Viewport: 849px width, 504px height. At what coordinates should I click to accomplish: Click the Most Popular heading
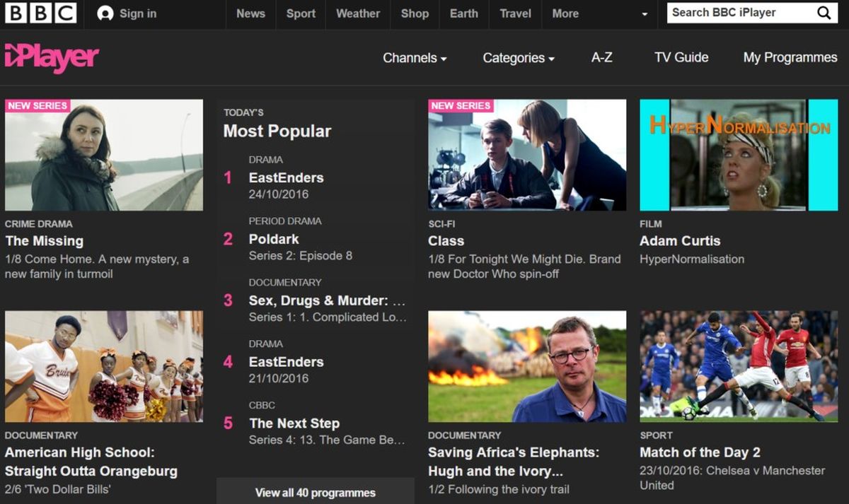tap(277, 131)
